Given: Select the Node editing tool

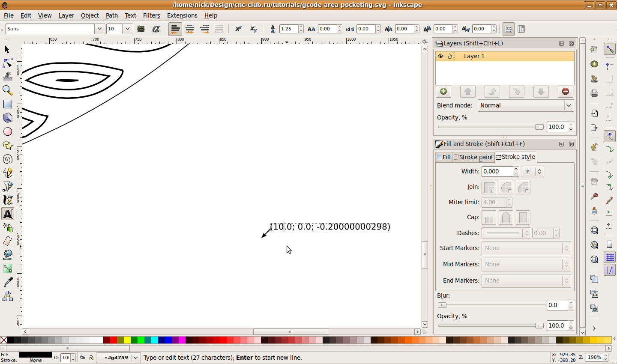Looking at the screenshot, I should (7, 63).
